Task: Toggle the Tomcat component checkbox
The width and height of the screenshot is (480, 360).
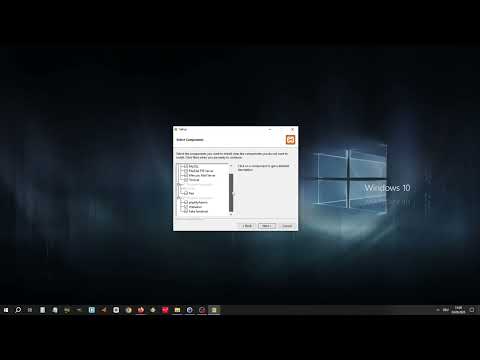Action: click(x=186, y=180)
